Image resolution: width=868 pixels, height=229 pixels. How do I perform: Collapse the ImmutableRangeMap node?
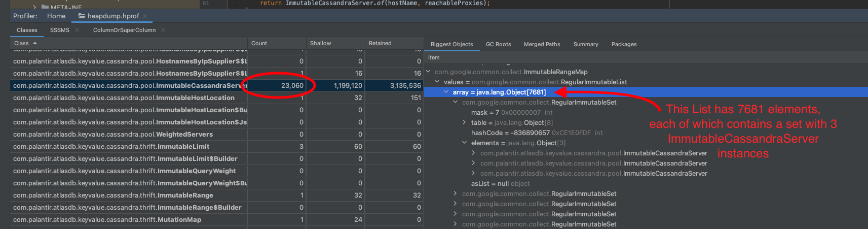pos(428,72)
